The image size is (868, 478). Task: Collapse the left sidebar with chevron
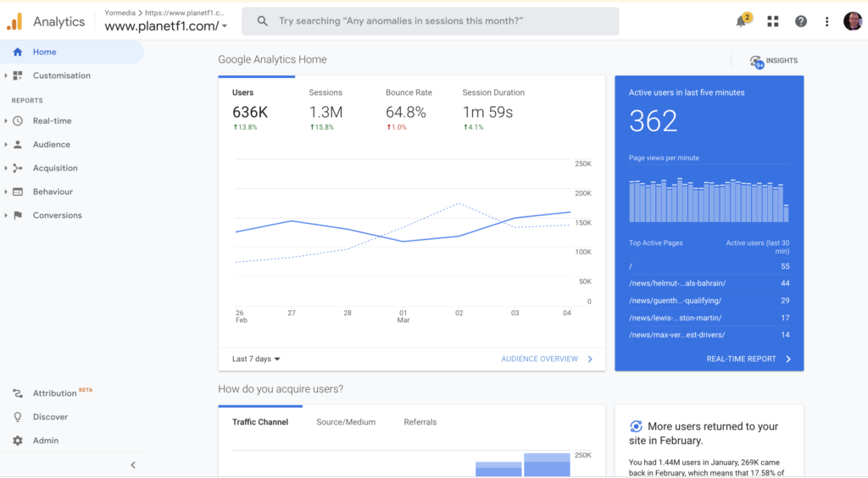(x=133, y=464)
